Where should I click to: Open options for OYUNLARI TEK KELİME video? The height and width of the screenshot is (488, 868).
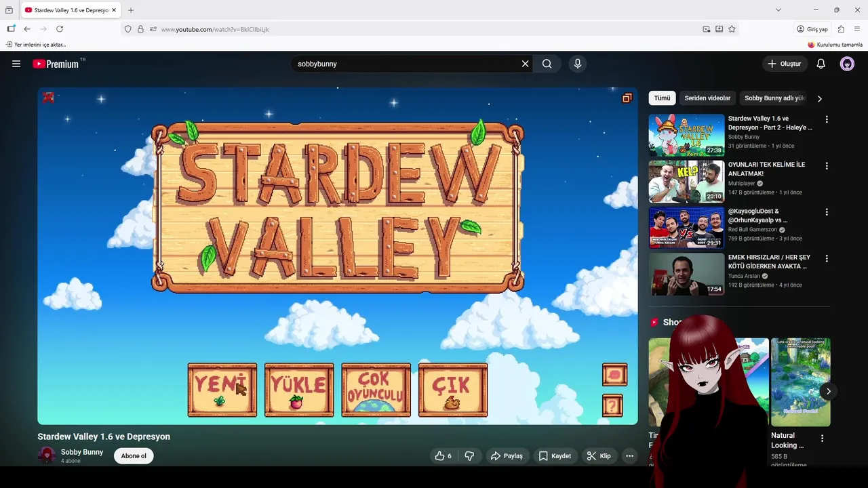point(827,165)
